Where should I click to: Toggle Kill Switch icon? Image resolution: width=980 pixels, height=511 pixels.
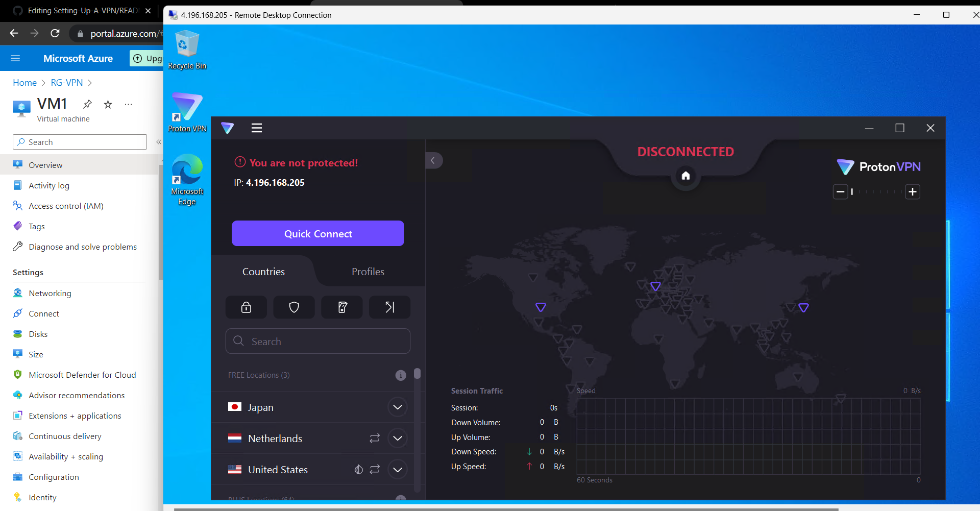342,307
